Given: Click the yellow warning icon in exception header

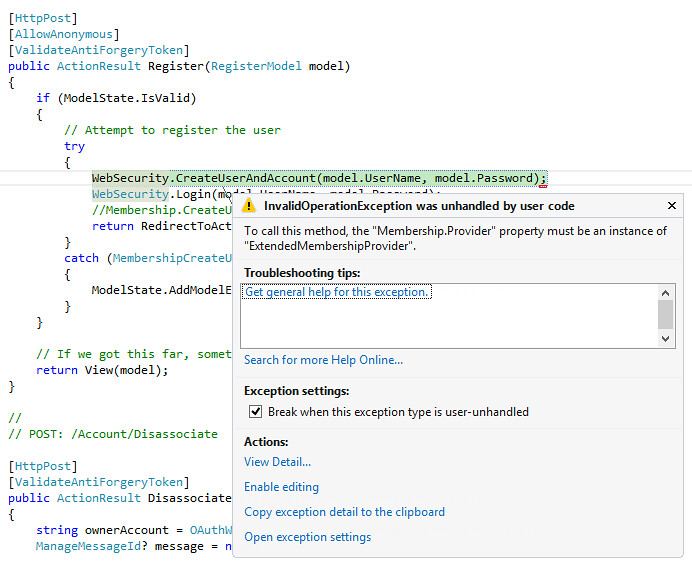Looking at the screenshot, I should [250, 206].
